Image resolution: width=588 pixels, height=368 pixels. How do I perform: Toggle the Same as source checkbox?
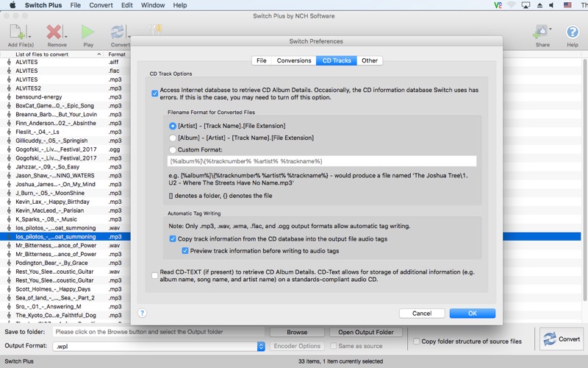tap(333, 346)
